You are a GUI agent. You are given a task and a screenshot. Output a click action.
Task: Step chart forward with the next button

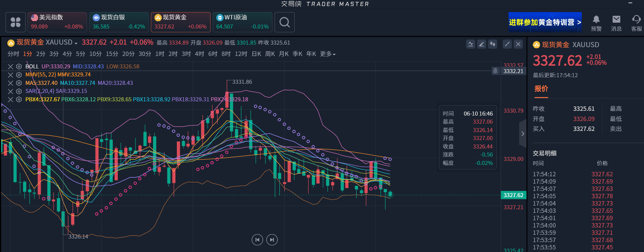click(272, 240)
